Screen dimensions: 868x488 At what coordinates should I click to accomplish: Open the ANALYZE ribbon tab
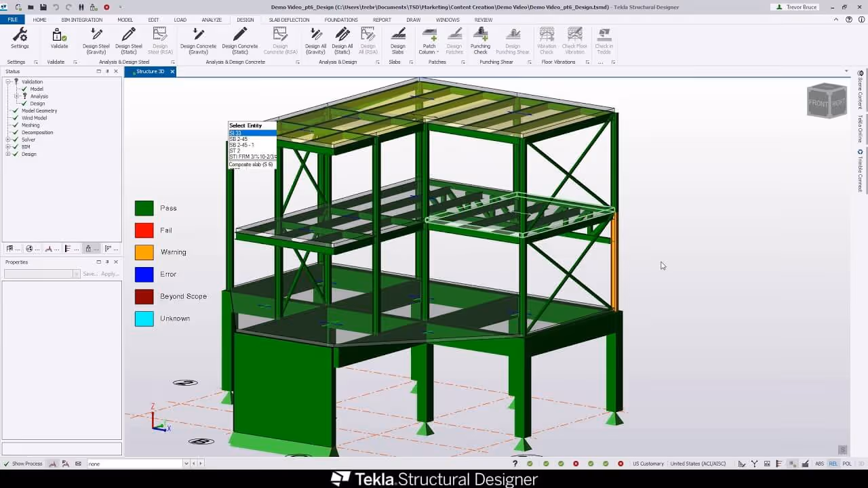[212, 20]
